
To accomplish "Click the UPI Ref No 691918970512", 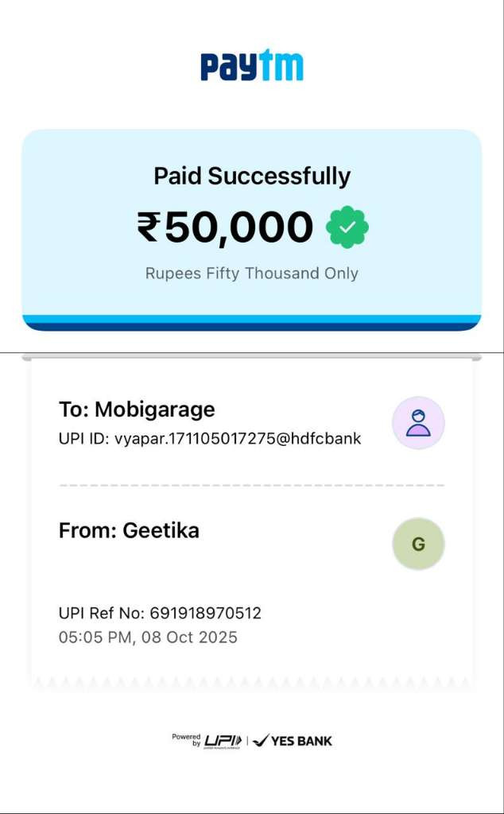I will tap(160, 613).
